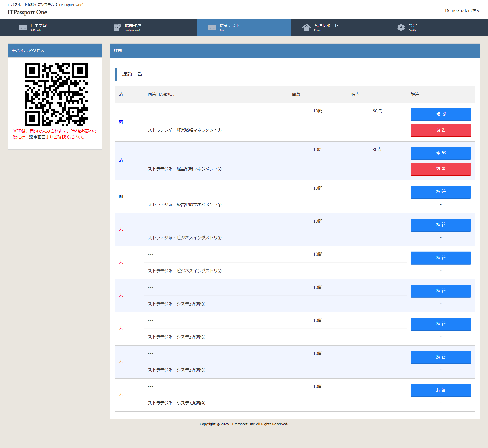Image resolution: width=488 pixels, height=448 pixels.
Task: Start 解答 for ビジネスインダストリ②
Action: 440,258
